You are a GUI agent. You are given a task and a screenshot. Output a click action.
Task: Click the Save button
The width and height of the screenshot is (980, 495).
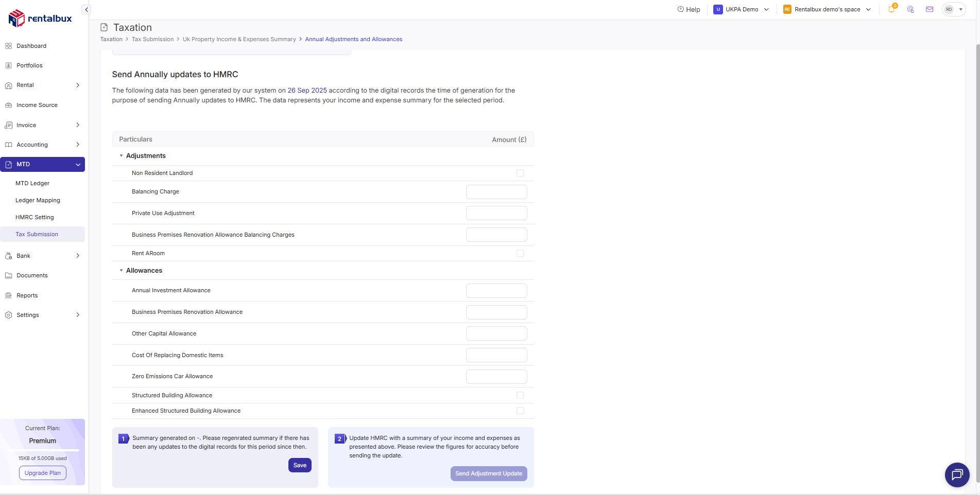point(300,465)
